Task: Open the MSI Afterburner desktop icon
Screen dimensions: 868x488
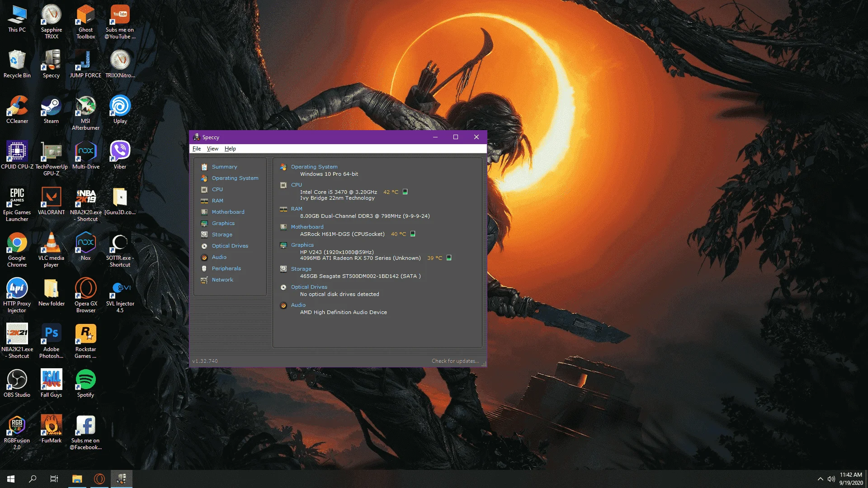Action: coord(85,113)
